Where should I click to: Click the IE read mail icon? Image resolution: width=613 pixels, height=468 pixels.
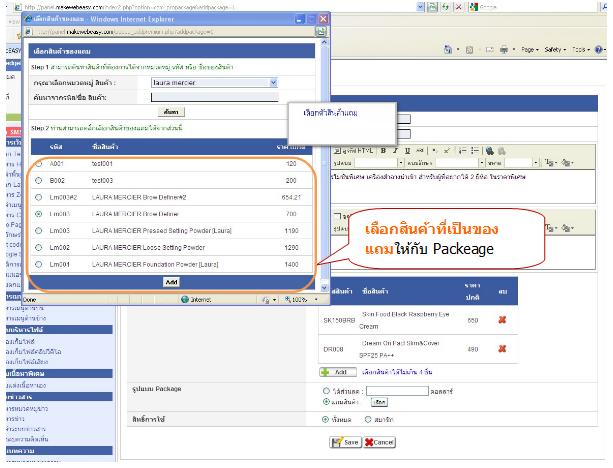(x=489, y=50)
